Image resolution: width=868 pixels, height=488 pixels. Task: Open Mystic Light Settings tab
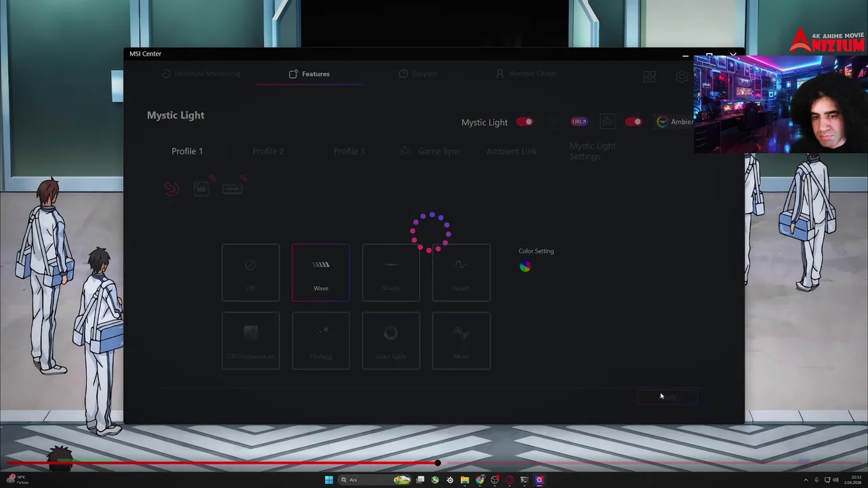tap(593, 151)
